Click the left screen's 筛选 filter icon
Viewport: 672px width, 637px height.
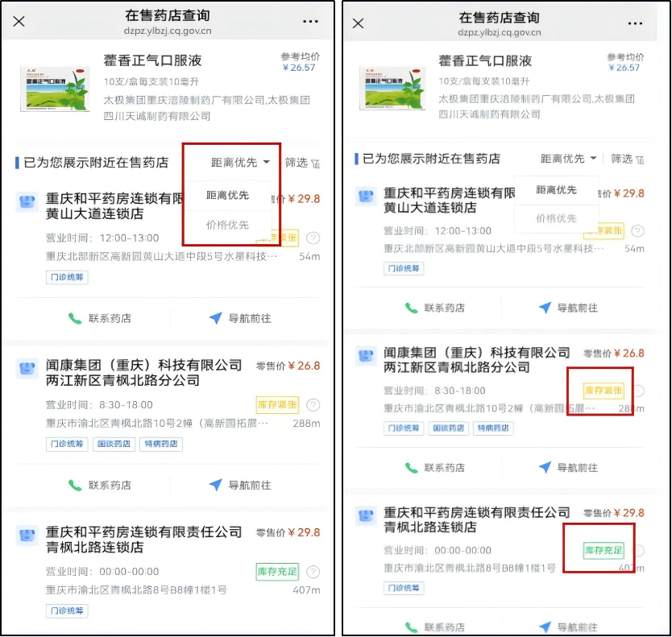[315, 163]
